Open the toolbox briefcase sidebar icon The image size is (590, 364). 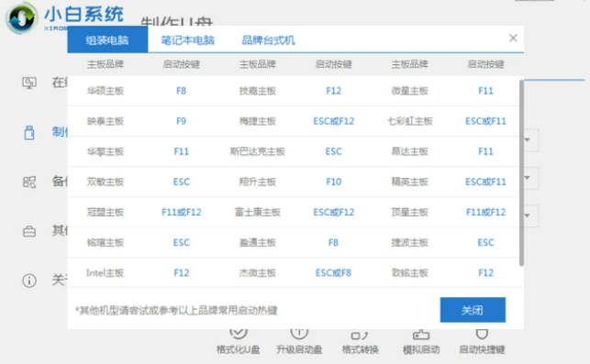click(29, 231)
